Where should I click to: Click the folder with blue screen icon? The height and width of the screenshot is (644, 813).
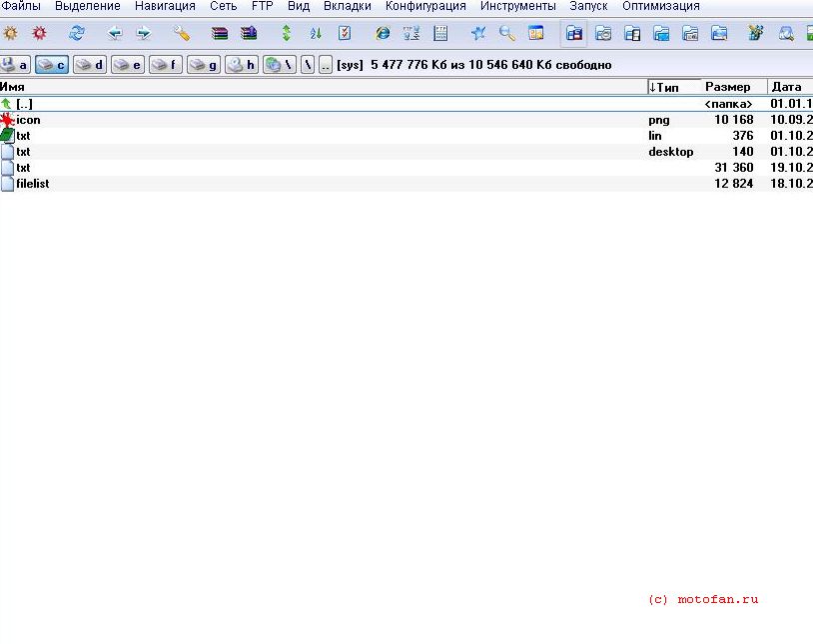point(661,34)
